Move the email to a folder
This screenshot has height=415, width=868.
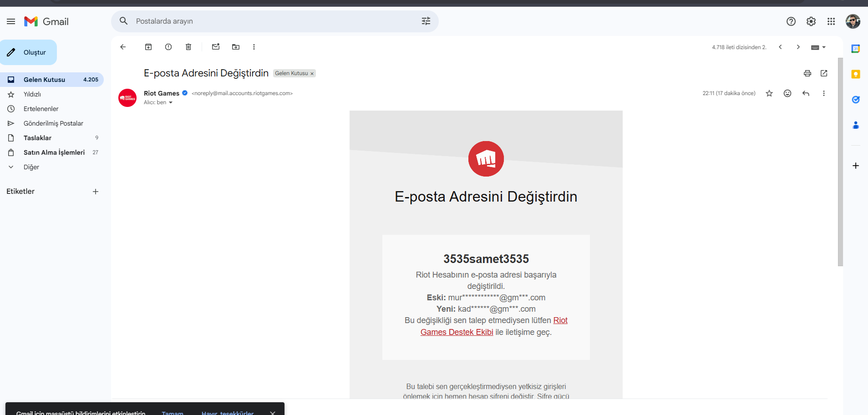point(236,47)
